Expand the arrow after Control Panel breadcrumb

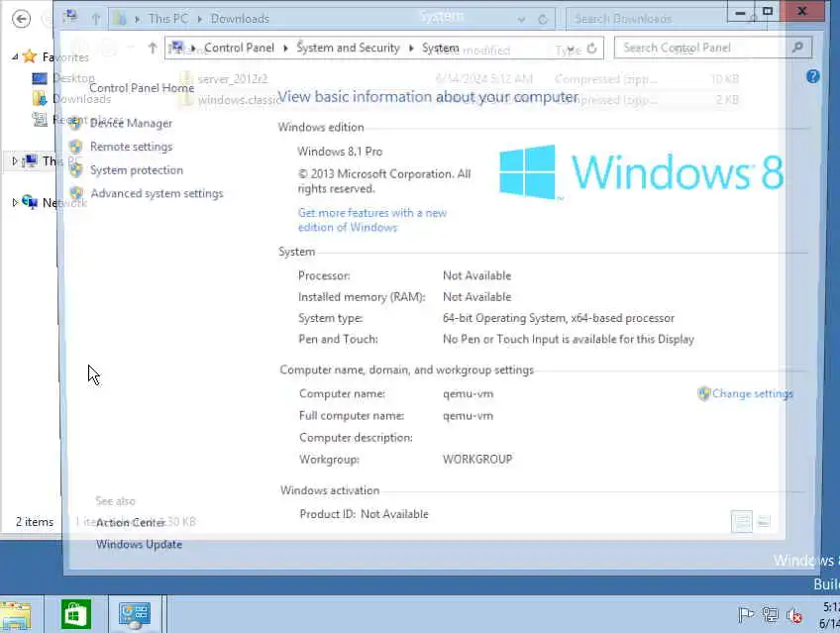[285, 49]
